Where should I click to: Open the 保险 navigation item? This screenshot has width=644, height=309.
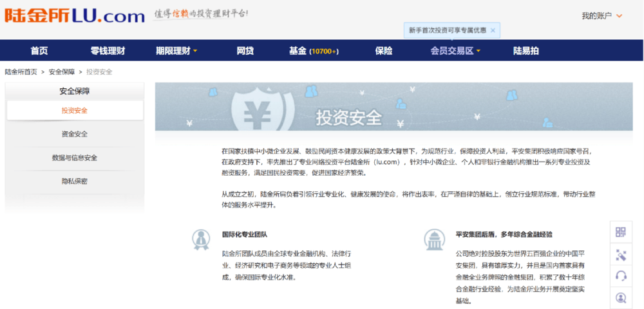tap(384, 51)
